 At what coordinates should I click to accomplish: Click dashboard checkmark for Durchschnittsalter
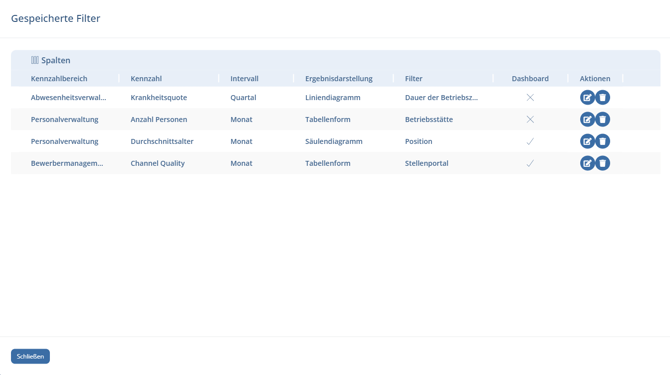(x=530, y=141)
